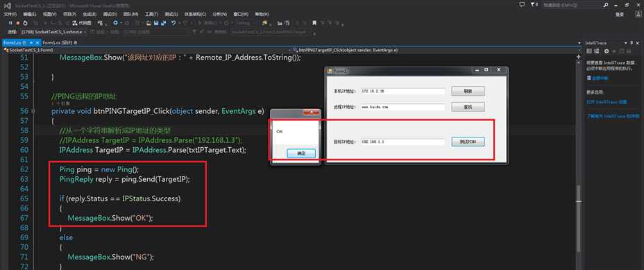The height and width of the screenshot is (270, 644).
Task: Open the feedback speech bubble icon
Action: pyautogui.click(x=522, y=5)
